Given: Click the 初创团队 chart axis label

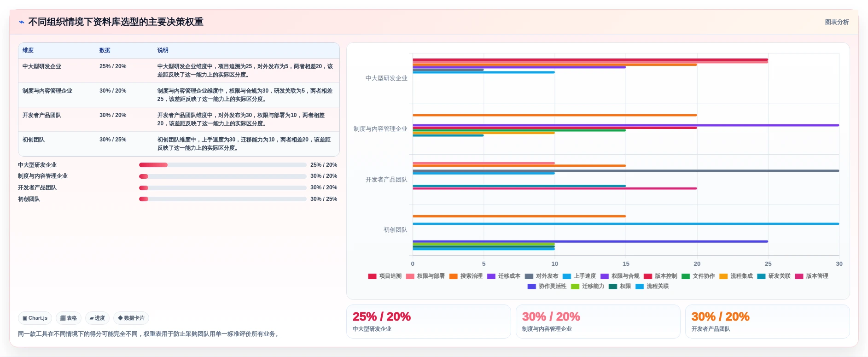Looking at the screenshot, I should tap(396, 230).
